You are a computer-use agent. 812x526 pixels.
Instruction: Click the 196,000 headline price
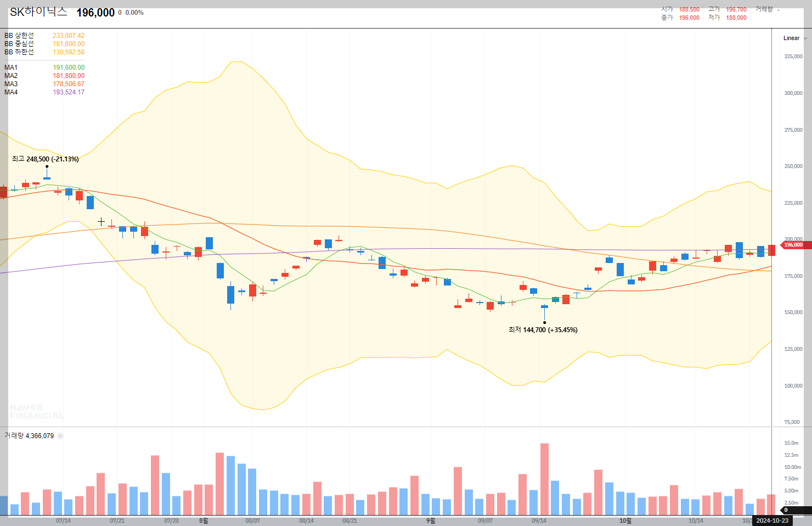point(95,13)
